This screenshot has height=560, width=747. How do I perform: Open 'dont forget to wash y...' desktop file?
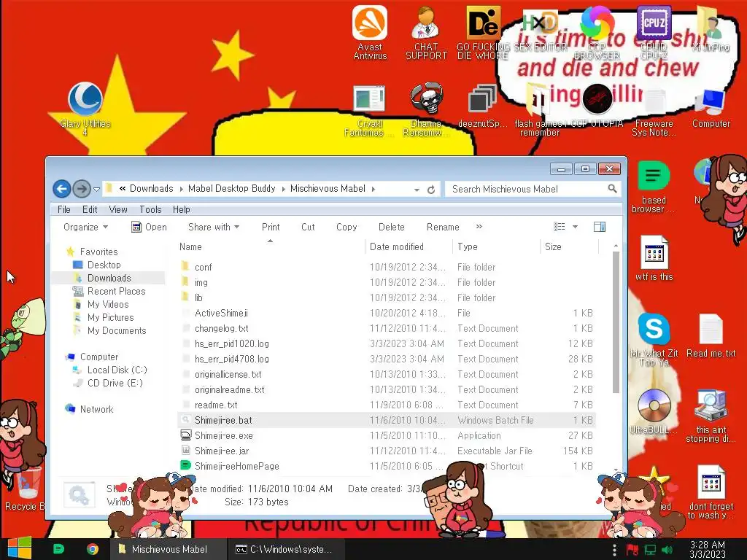[x=711, y=492]
